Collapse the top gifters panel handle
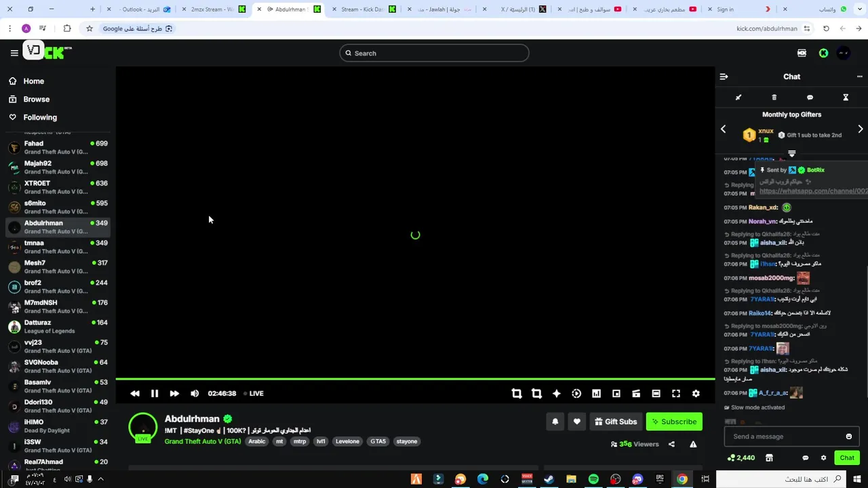Viewport: 868px width, 488px height. pos(791,154)
